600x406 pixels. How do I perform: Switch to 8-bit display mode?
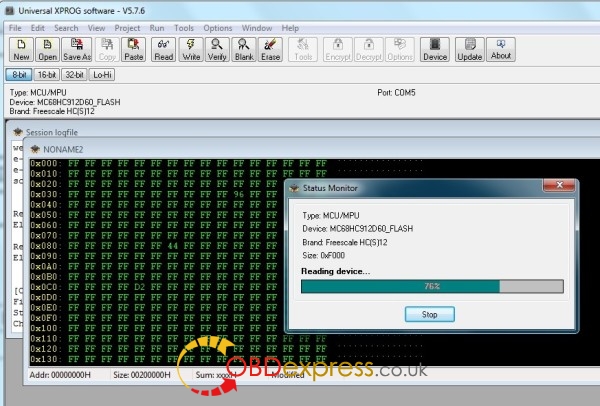pyautogui.click(x=19, y=74)
